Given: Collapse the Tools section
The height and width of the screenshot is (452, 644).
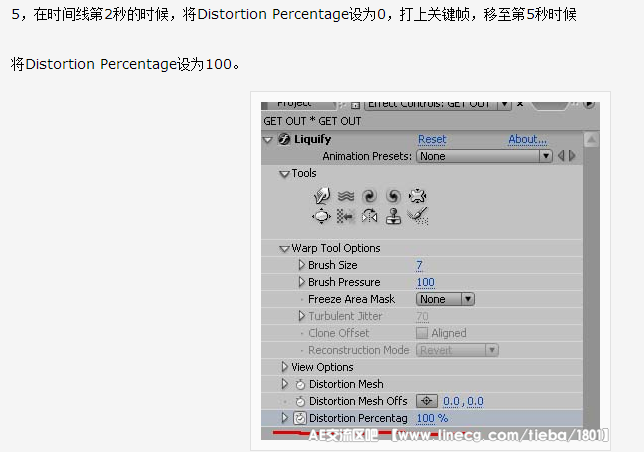Looking at the screenshot, I should 284,174.
